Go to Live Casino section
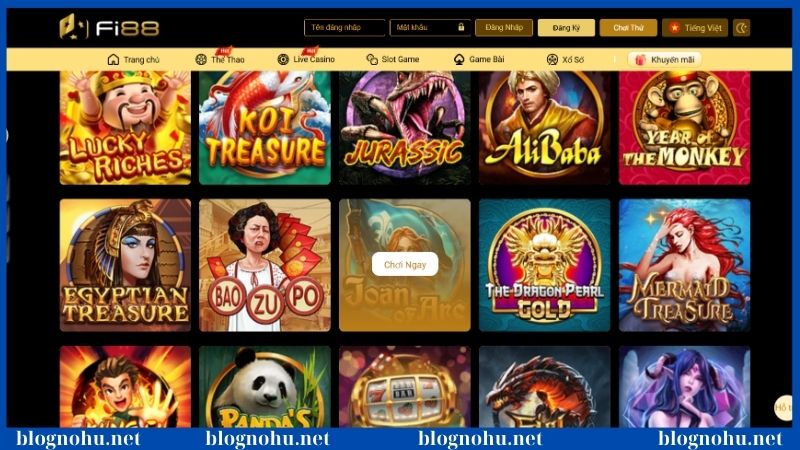The width and height of the screenshot is (800, 450). (x=306, y=59)
